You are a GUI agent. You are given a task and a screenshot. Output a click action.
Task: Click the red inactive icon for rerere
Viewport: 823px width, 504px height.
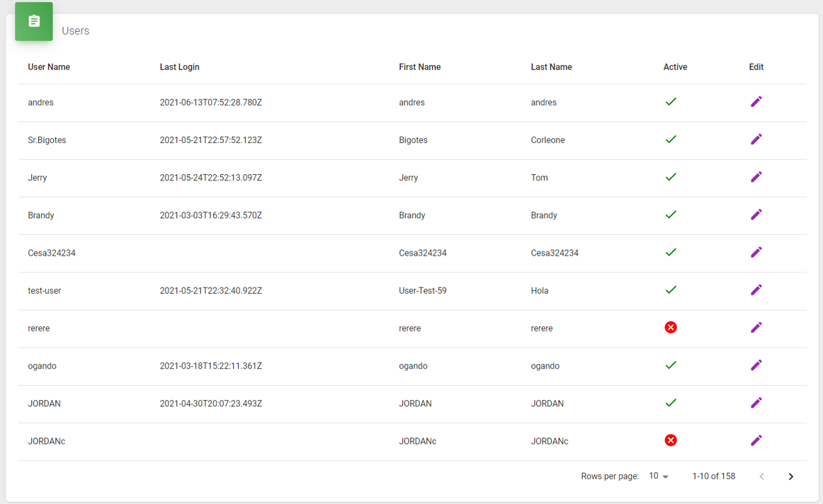pyautogui.click(x=671, y=328)
